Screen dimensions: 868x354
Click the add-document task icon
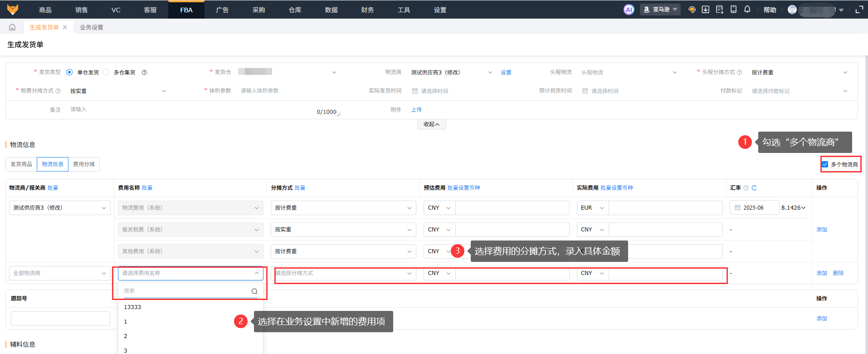point(720,10)
